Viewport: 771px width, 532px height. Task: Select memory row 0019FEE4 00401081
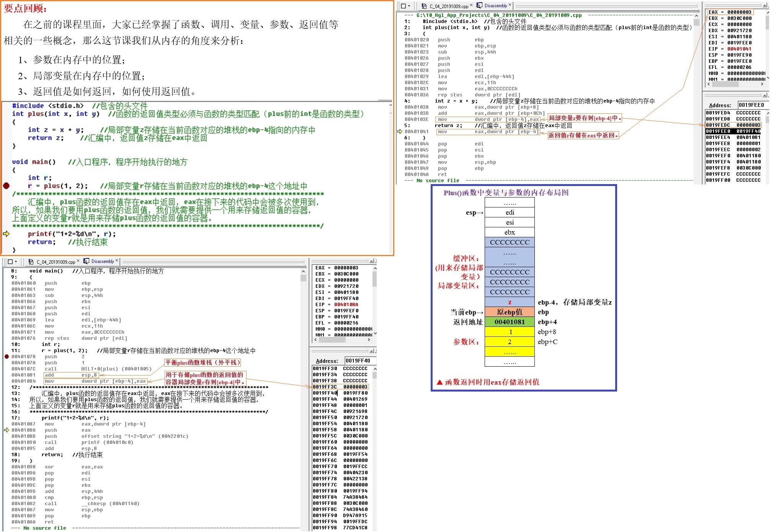[x=733, y=137]
